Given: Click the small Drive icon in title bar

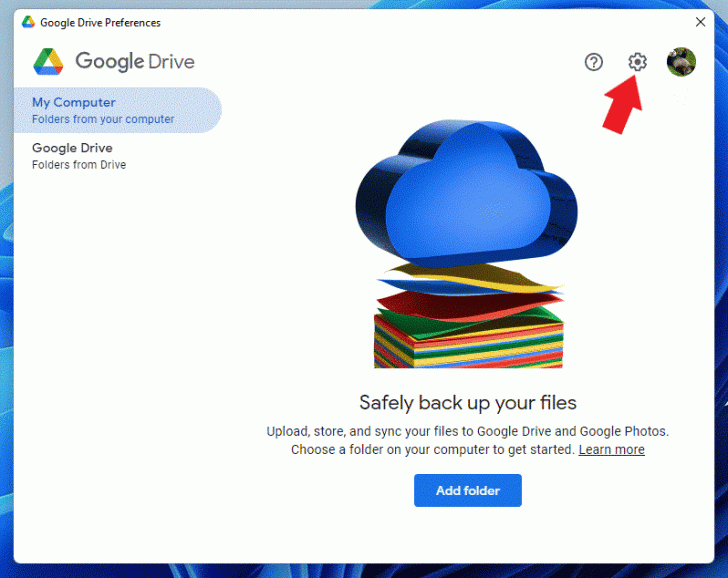Looking at the screenshot, I should tap(28, 22).
